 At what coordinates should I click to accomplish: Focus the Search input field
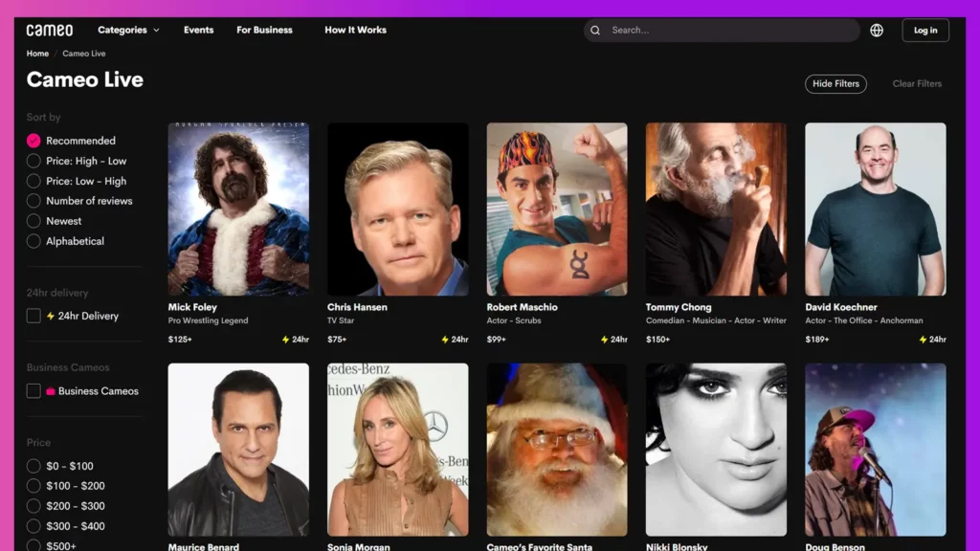point(722,30)
